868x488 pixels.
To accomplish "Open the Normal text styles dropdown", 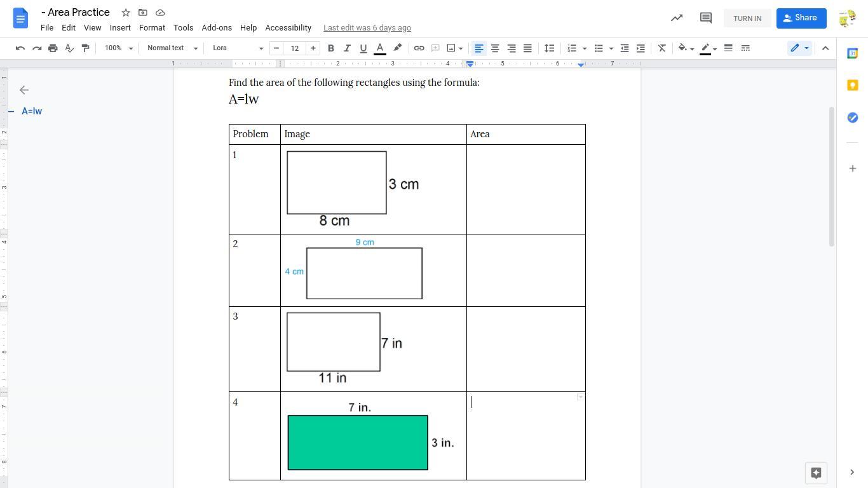I will click(x=172, y=48).
